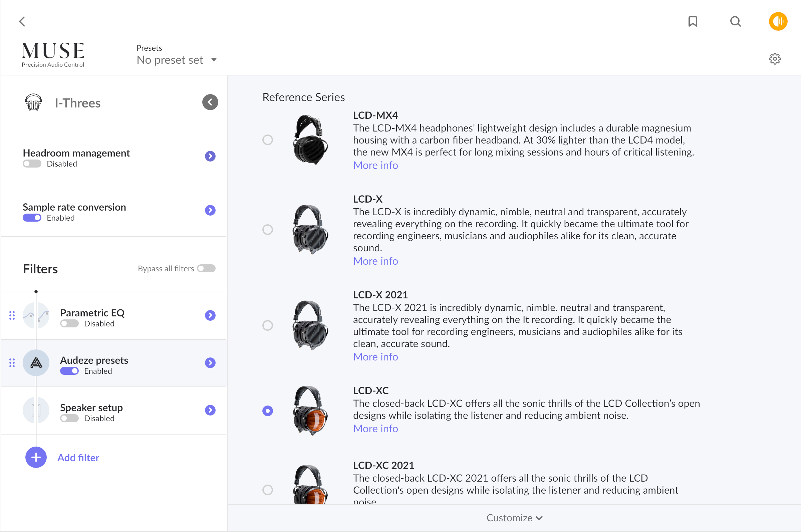Enable the Speaker setup toggle
This screenshot has width=801, height=532.
pyautogui.click(x=69, y=418)
